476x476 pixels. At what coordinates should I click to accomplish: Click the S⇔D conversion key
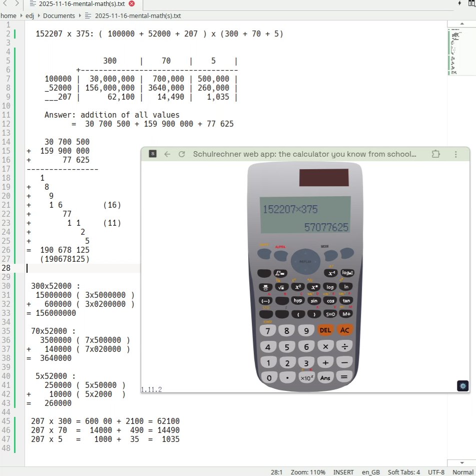(329, 314)
